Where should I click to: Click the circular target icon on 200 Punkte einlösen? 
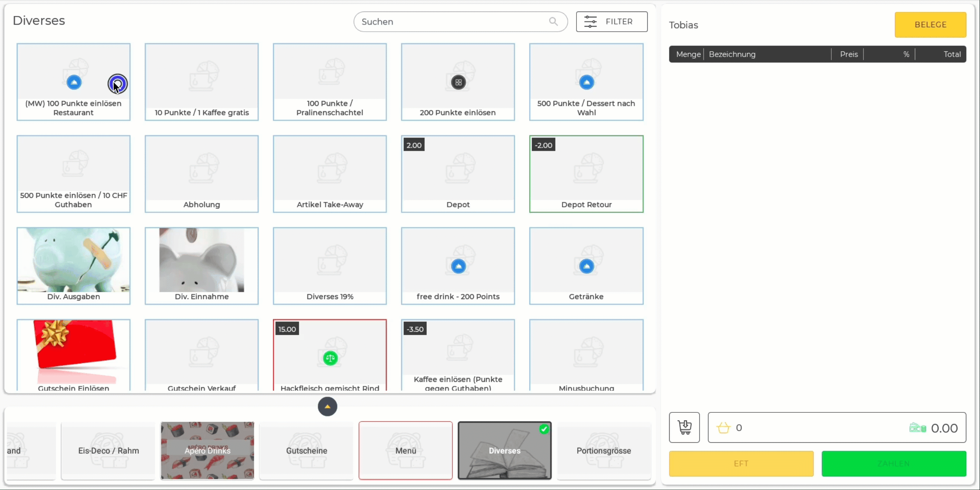458,82
